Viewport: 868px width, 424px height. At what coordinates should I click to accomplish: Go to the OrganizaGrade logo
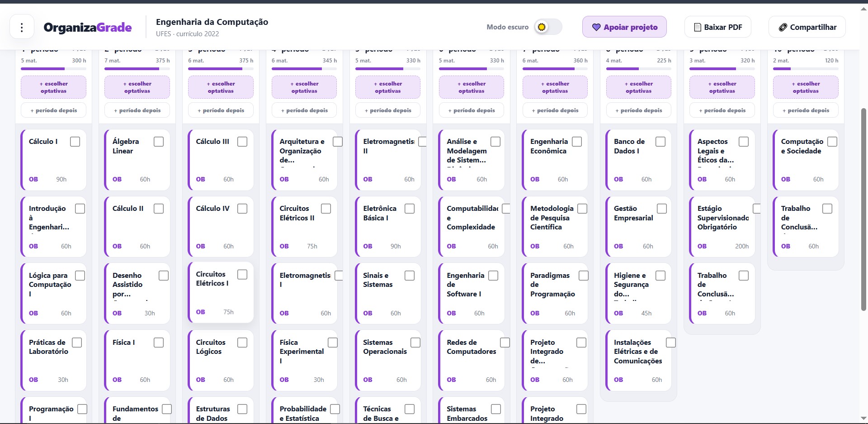pos(88,28)
